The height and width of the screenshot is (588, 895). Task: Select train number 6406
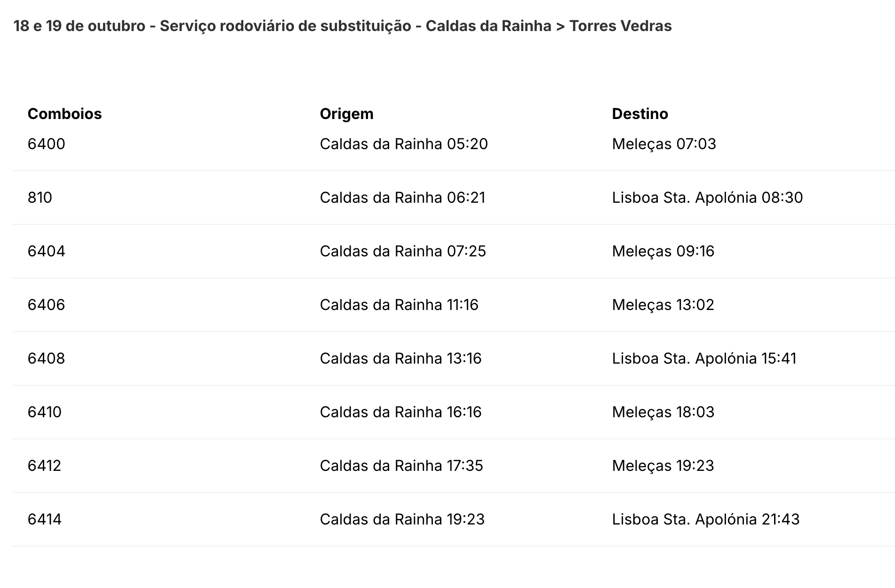tap(46, 305)
